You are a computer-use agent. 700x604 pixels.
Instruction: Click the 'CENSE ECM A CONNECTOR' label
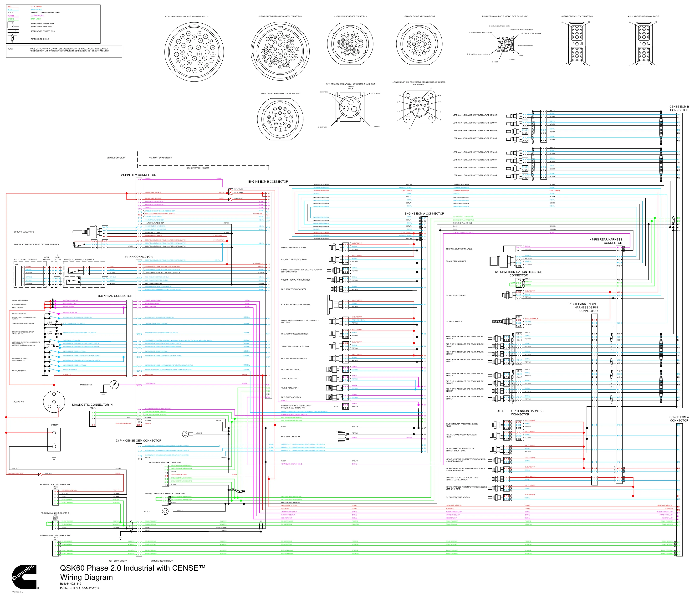pyautogui.click(x=679, y=419)
